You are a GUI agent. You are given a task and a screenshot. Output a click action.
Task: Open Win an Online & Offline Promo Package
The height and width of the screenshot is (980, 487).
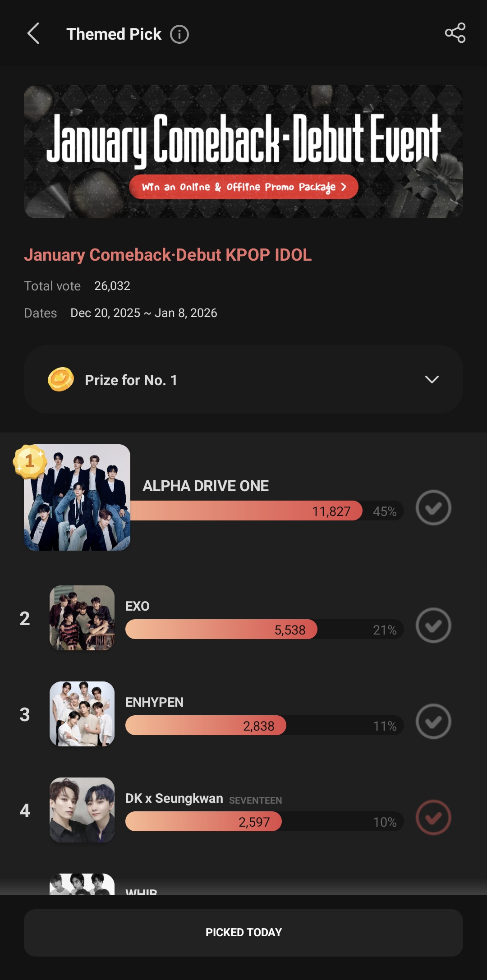(x=243, y=187)
